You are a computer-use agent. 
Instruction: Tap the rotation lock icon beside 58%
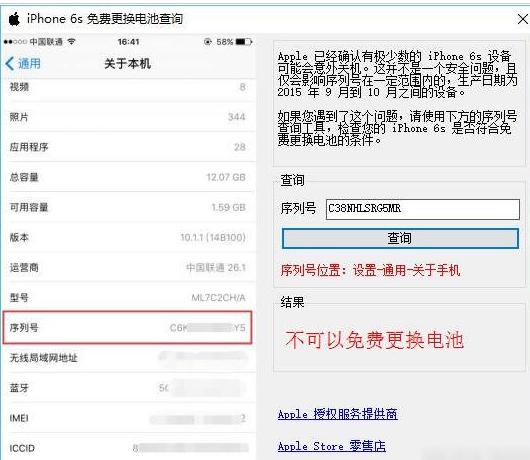[208, 42]
